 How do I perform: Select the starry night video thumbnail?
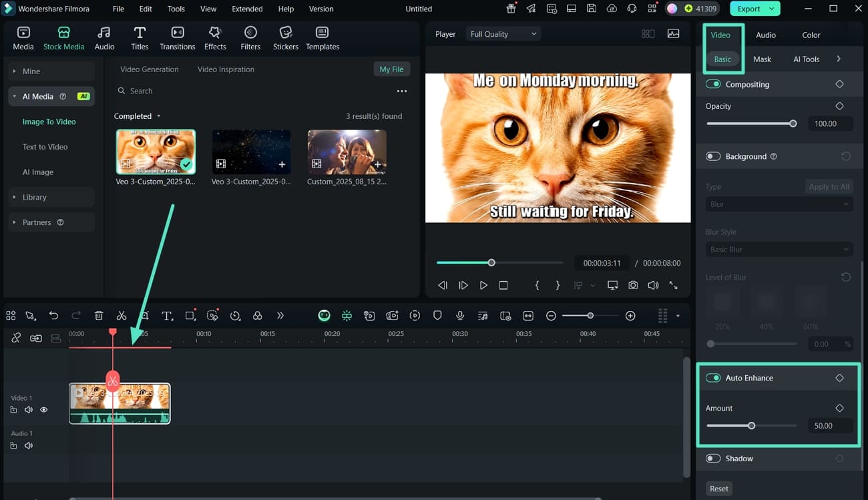(x=251, y=152)
